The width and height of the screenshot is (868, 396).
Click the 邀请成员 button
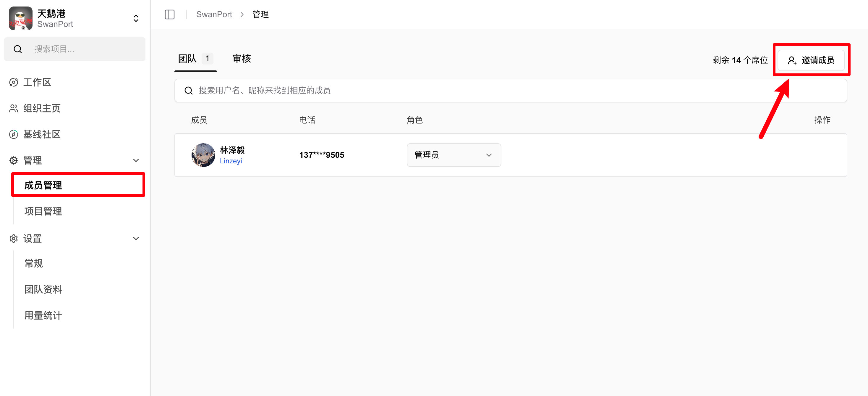811,60
